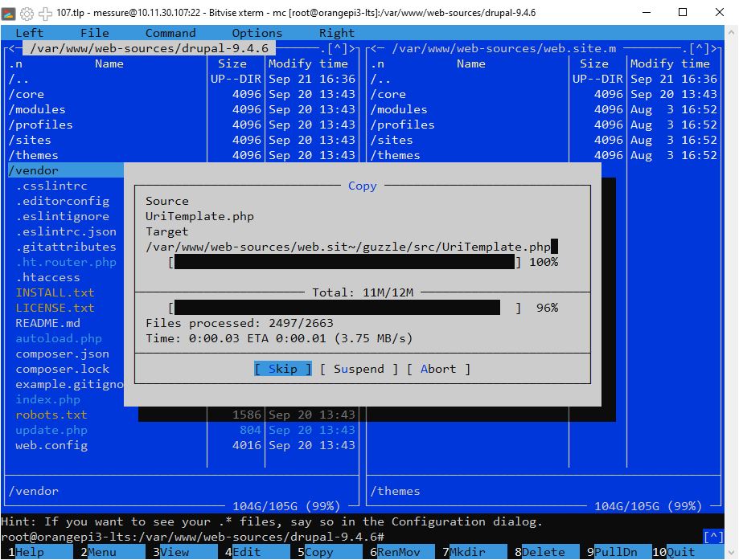
Task: Select robots.txt file
Action: [x=51, y=415]
